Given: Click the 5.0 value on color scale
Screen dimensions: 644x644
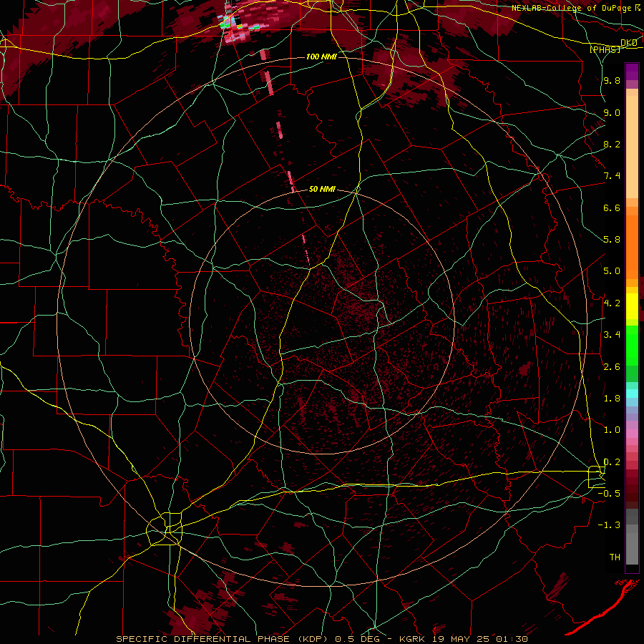Looking at the screenshot, I should click(612, 271).
